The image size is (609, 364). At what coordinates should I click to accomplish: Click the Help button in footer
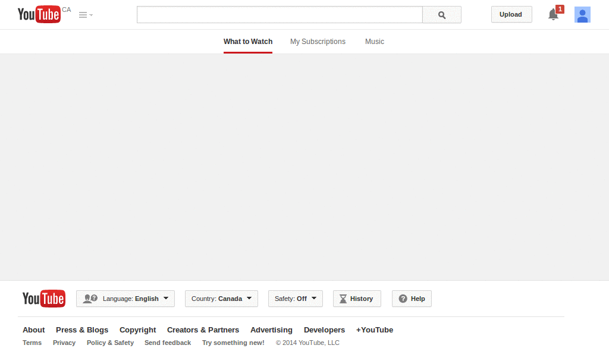click(412, 299)
